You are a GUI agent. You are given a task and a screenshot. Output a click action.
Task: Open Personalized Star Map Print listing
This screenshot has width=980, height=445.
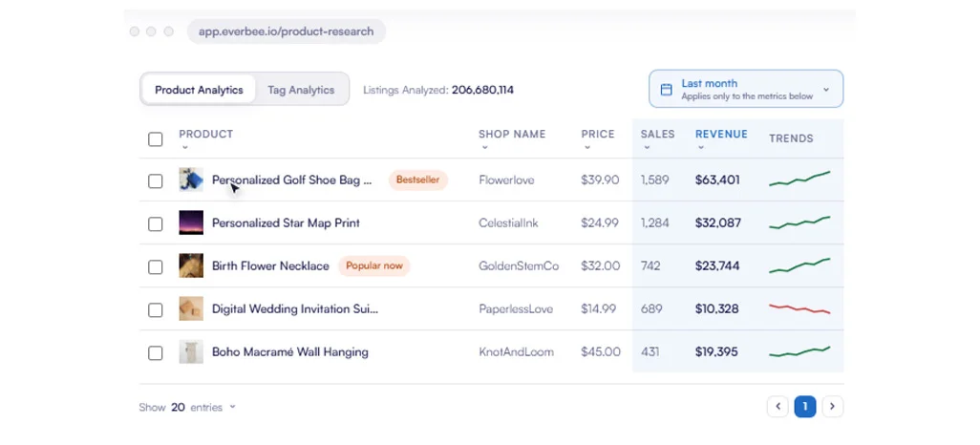[x=286, y=223]
